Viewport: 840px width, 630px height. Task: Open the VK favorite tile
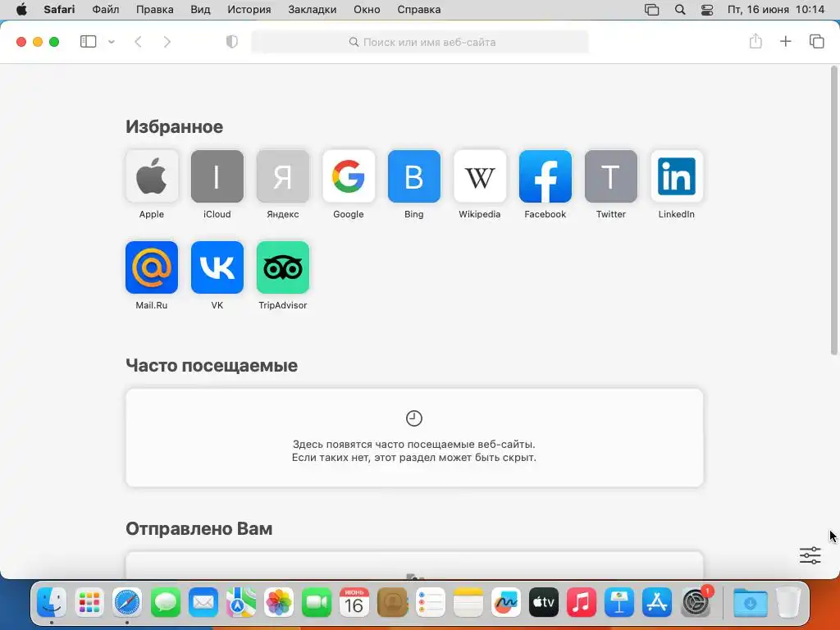click(x=217, y=267)
